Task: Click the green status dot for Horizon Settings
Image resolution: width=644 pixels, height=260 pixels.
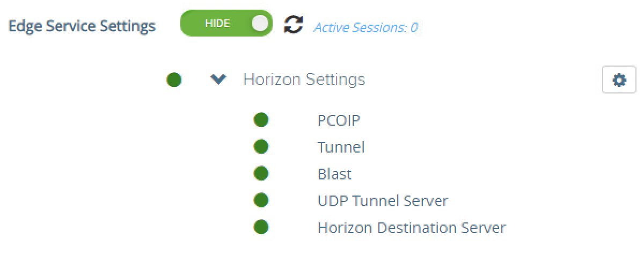Action: [x=174, y=80]
